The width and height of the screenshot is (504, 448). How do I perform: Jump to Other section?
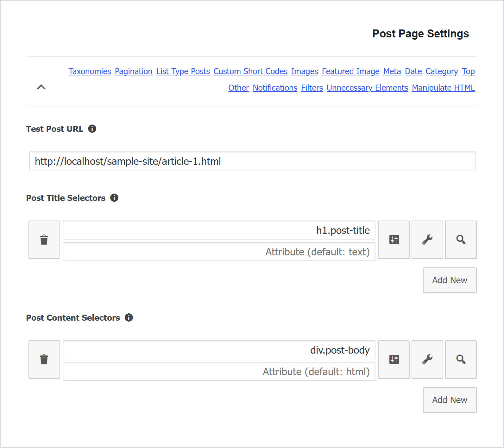pyautogui.click(x=239, y=88)
